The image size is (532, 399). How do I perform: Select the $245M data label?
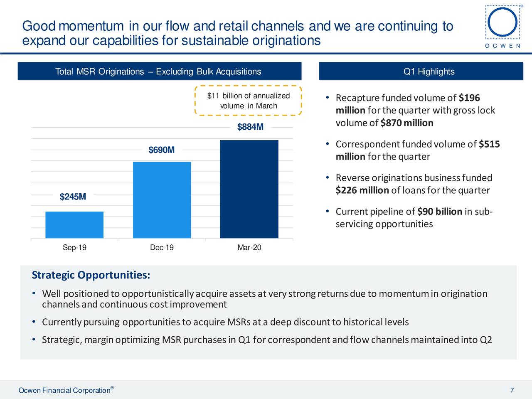click(73, 197)
